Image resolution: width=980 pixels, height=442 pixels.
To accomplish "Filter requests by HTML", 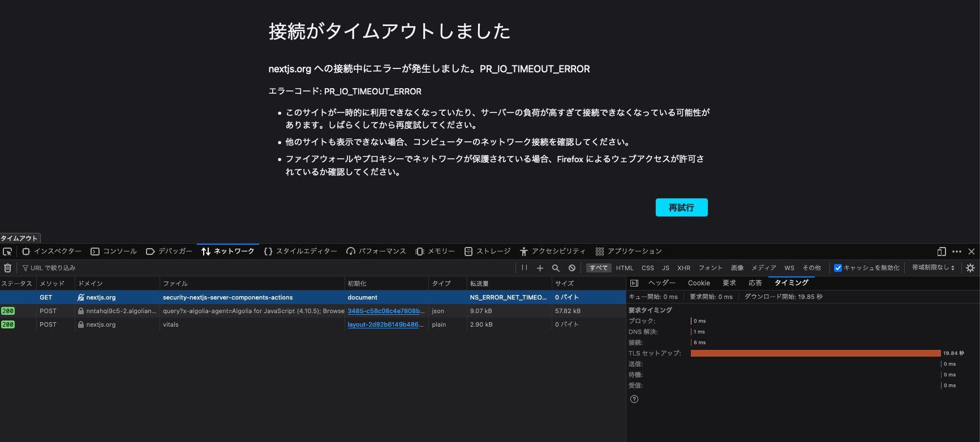I will point(625,268).
